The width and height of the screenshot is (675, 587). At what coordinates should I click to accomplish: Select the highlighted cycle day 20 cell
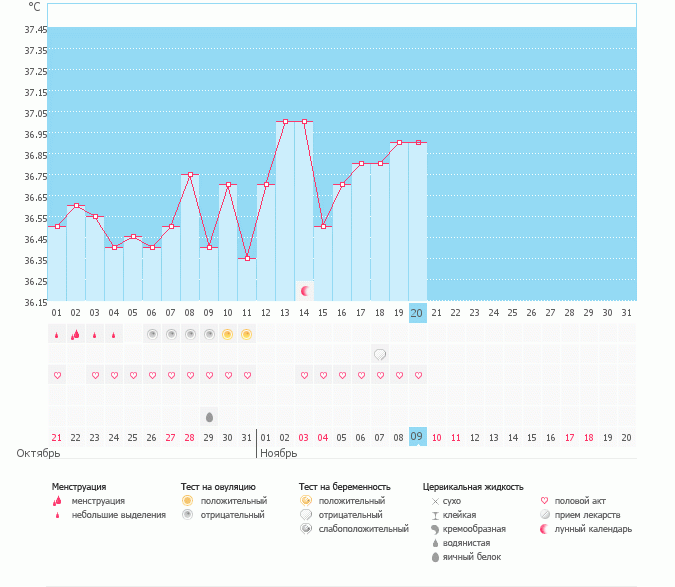click(x=418, y=313)
